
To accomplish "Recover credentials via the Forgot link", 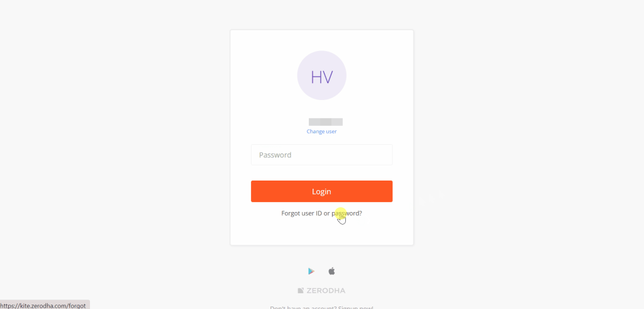I will pos(321,214).
